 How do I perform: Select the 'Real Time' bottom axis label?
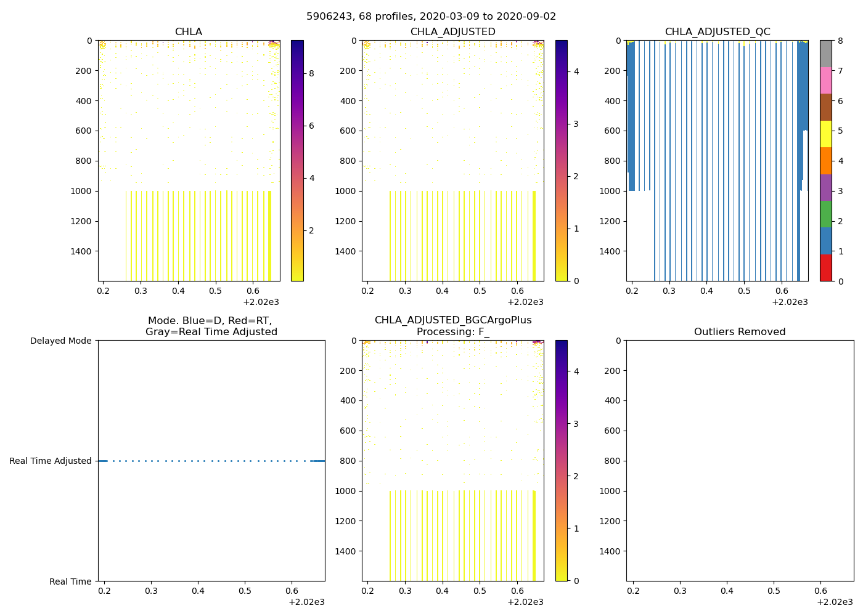pyautogui.click(x=70, y=582)
